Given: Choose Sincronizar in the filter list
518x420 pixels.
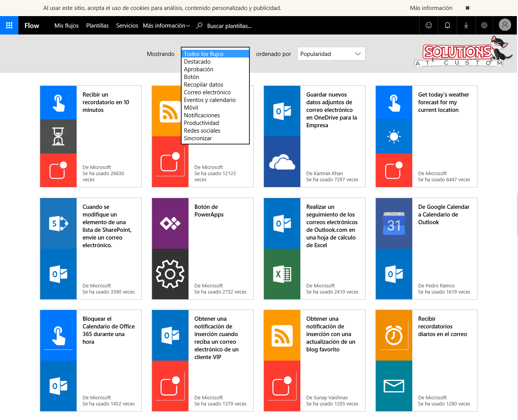Looking at the screenshot, I should click(215, 138).
